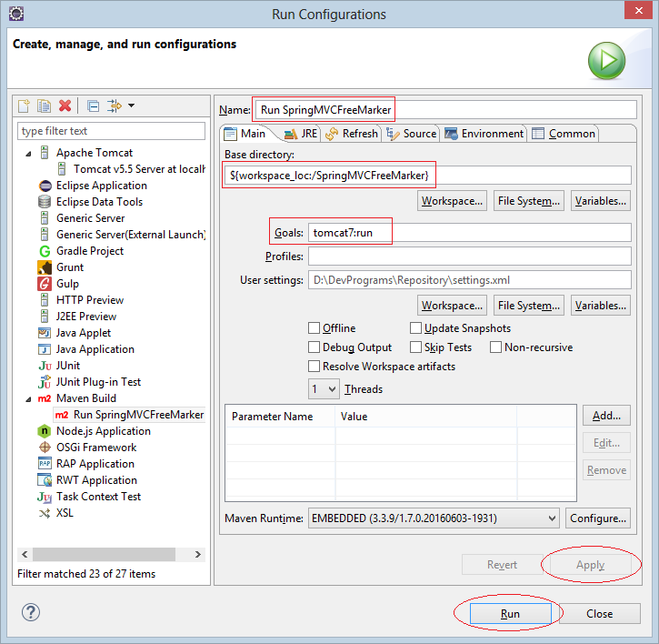
Task: Select Run SpringMVCFreeMarker tree item
Action: pyautogui.click(x=138, y=415)
